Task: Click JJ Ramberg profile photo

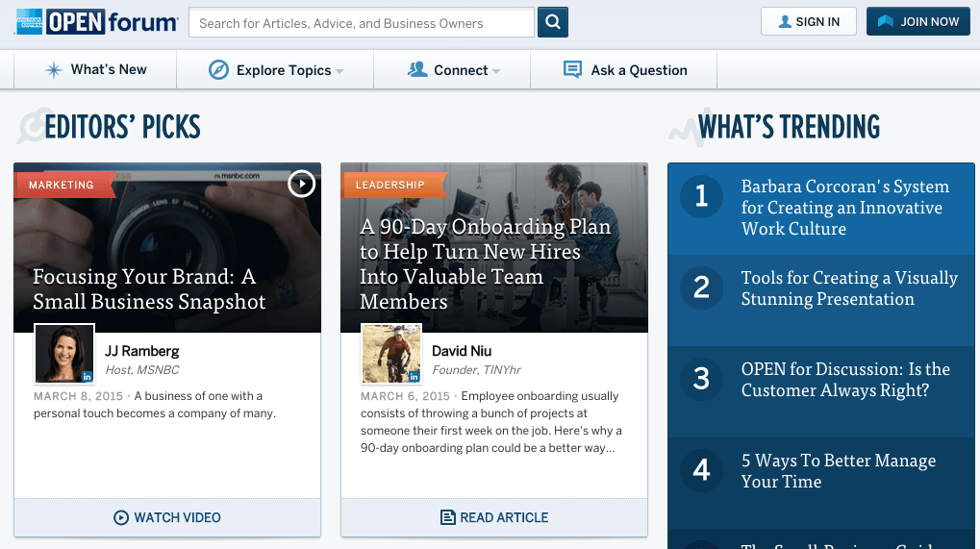Action: click(64, 354)
